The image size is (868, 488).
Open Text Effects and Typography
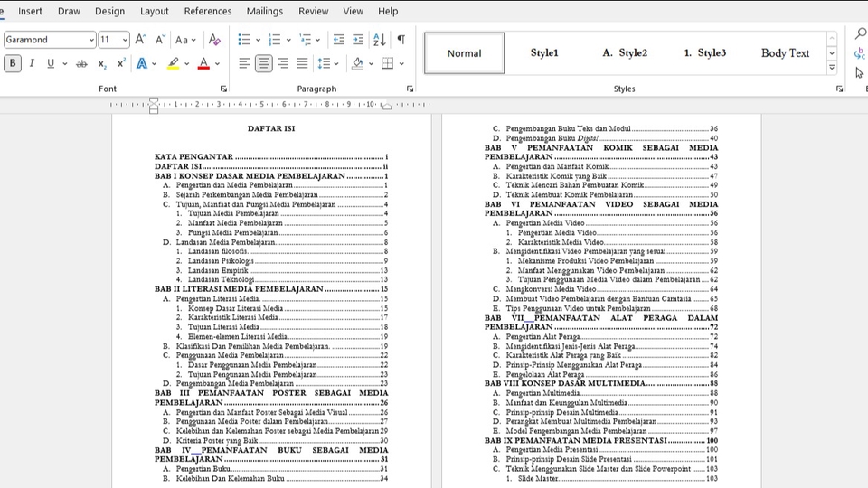(142, 63)
